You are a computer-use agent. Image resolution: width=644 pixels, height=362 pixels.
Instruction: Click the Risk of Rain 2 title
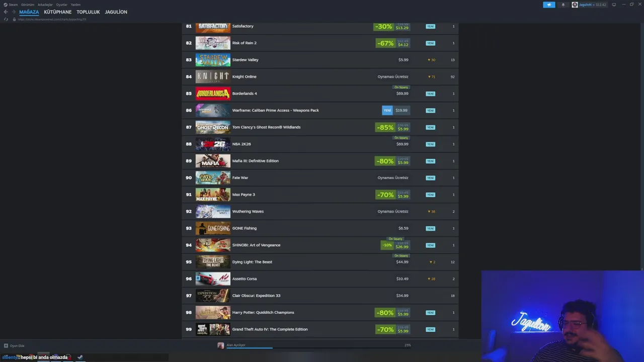244,43
